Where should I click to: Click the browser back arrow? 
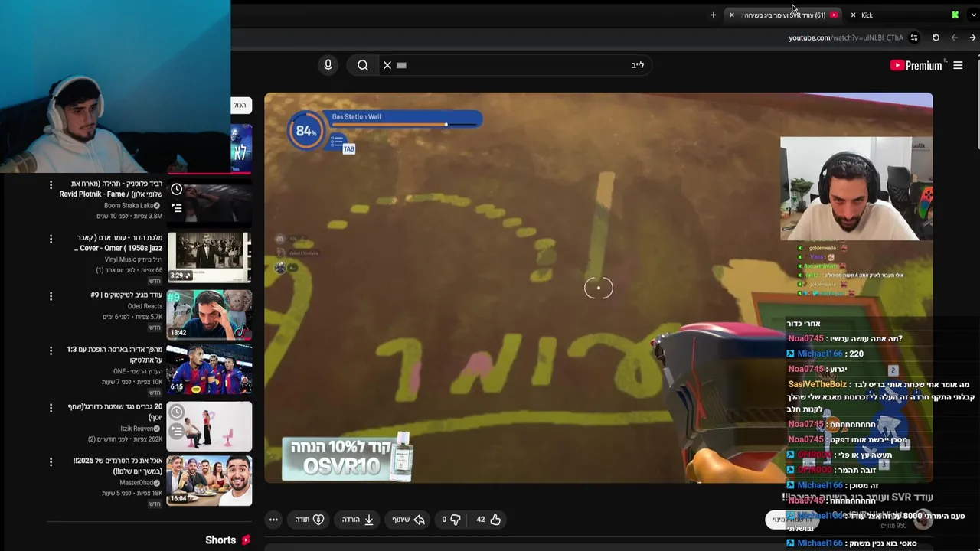954,37
